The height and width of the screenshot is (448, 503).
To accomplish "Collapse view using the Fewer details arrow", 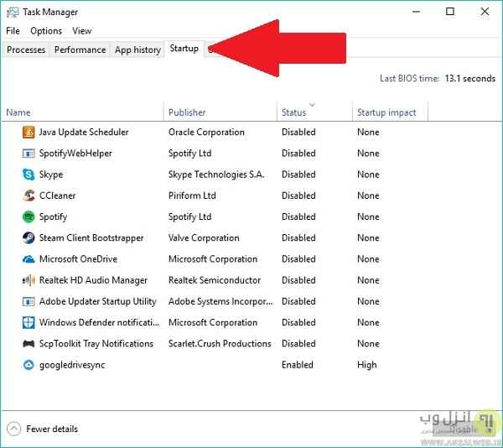I will pos(13,429).
